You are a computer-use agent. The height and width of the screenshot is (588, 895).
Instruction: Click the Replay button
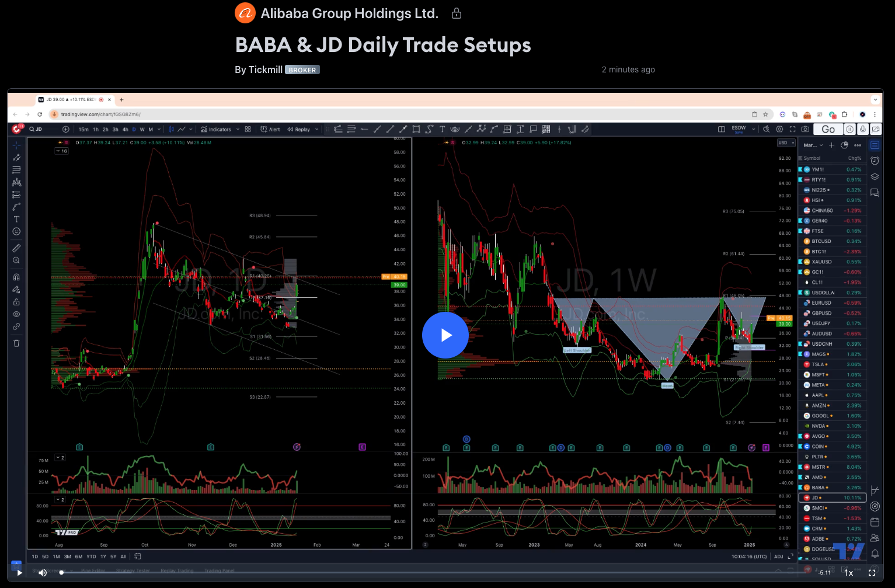tap(298, 130)
